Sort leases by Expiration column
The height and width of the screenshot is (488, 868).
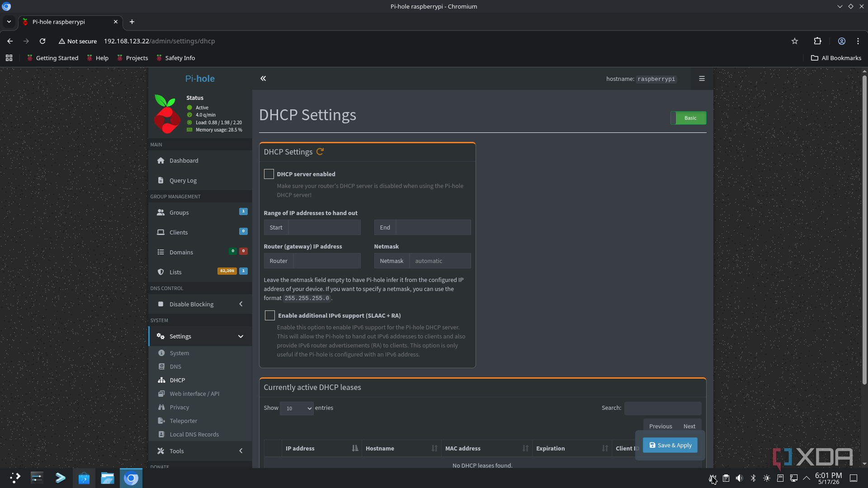click(572, 449)
